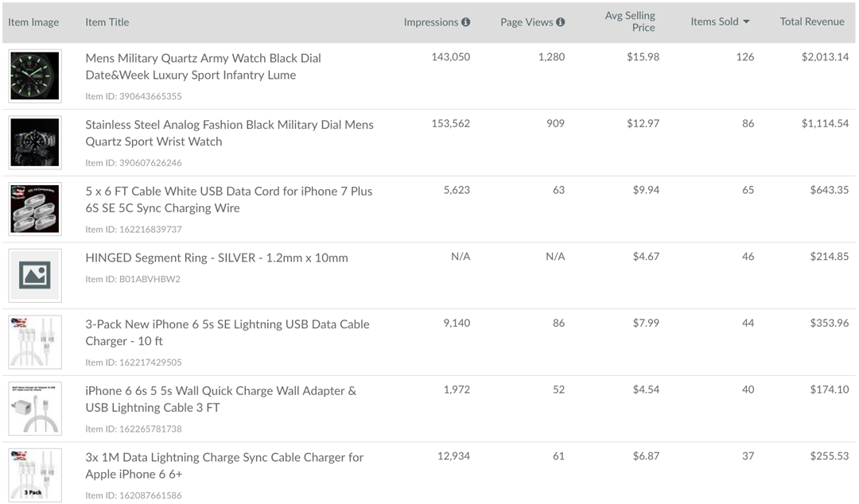
Task: Open the Mens Military Quartz Army Watch thumbnail
Action: tap(35, 76)
